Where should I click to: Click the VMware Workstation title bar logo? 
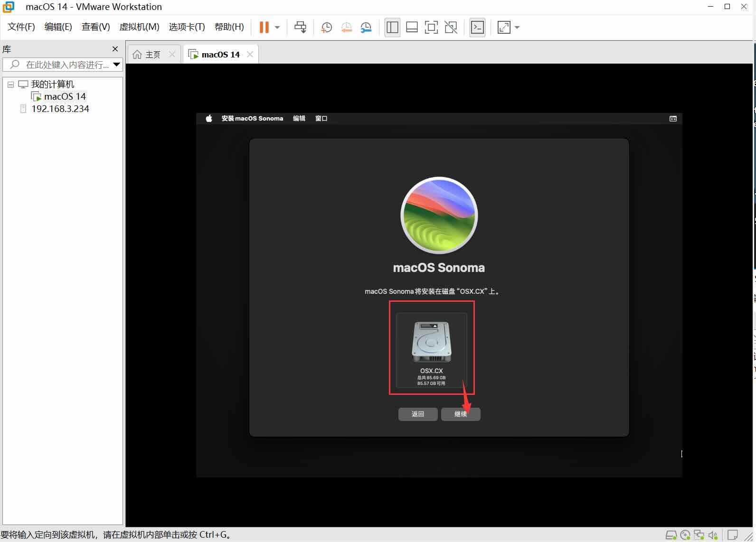9,7
